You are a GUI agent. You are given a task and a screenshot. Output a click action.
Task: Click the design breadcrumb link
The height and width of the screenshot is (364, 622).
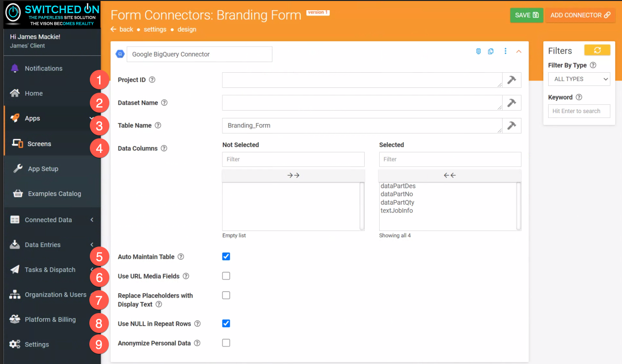coord(187,29)
